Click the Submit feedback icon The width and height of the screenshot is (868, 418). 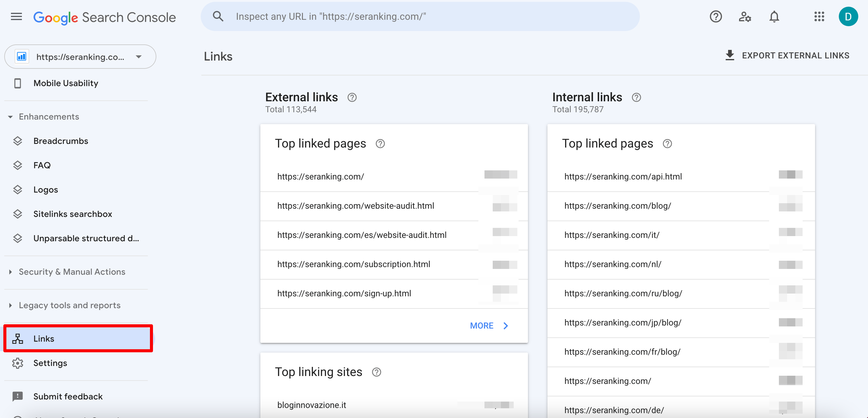18,396
